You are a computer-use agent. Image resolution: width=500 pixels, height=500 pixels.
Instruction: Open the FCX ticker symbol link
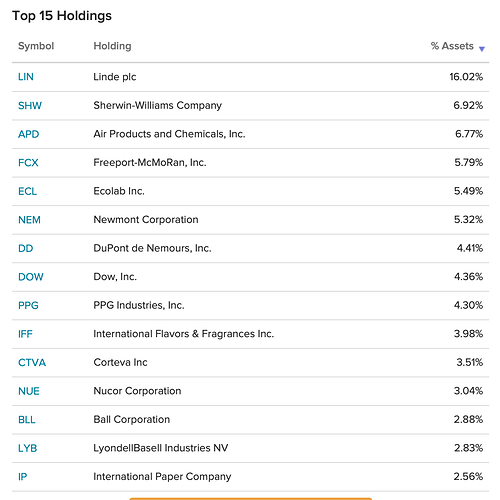click(28, 163)
